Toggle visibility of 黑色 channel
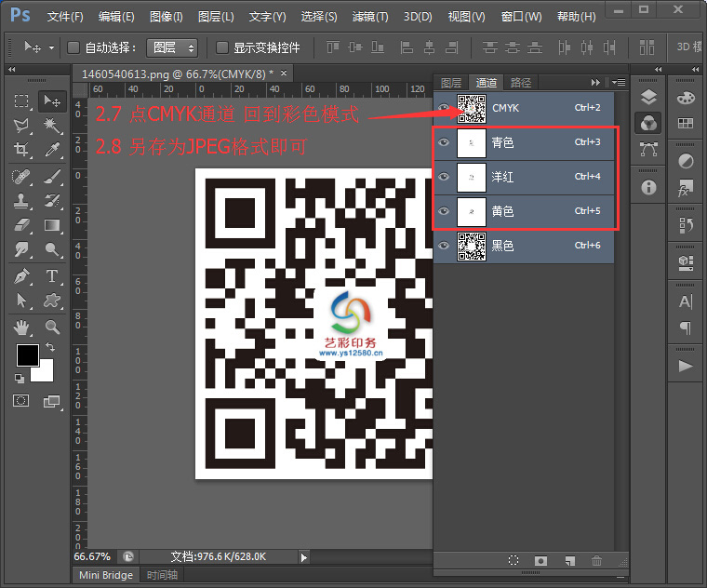Viewport: 707px width, 588px height. point(444,246)
